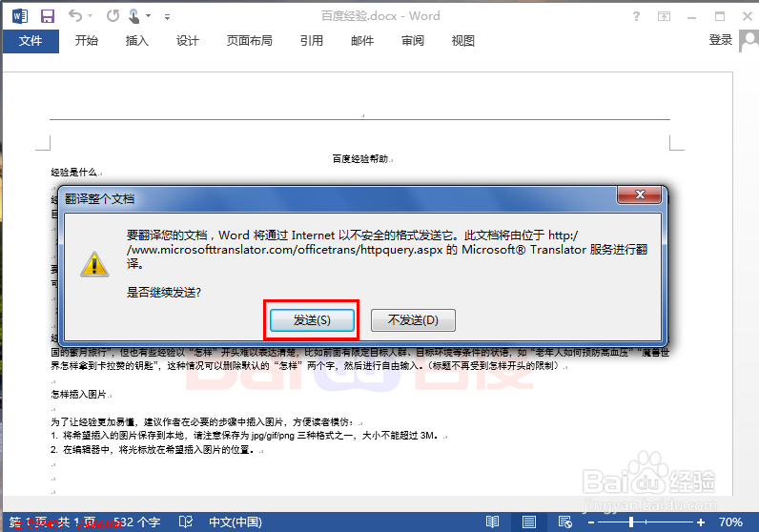Screen dimensions: 759x532
Task: Minimize the Word window
Action: pos(691,17)
